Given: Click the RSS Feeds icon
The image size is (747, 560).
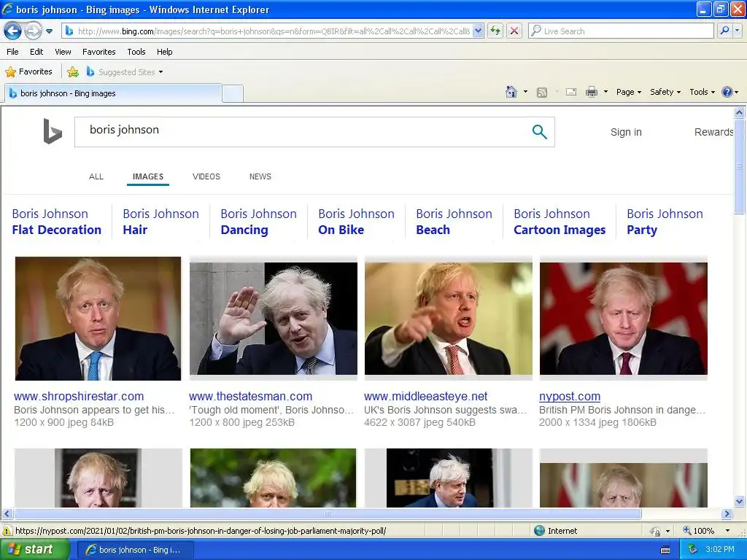Looking at the screenshot, I should click(542, 93).
